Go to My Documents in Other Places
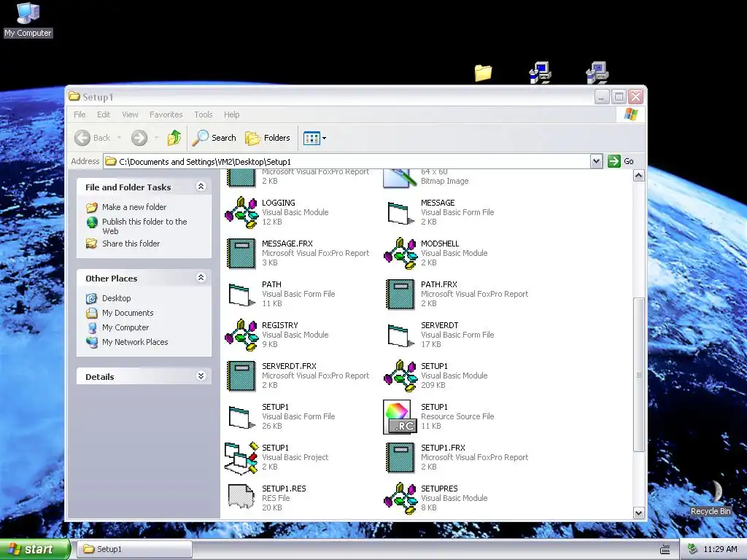747x560 pixels. (128, 313)
